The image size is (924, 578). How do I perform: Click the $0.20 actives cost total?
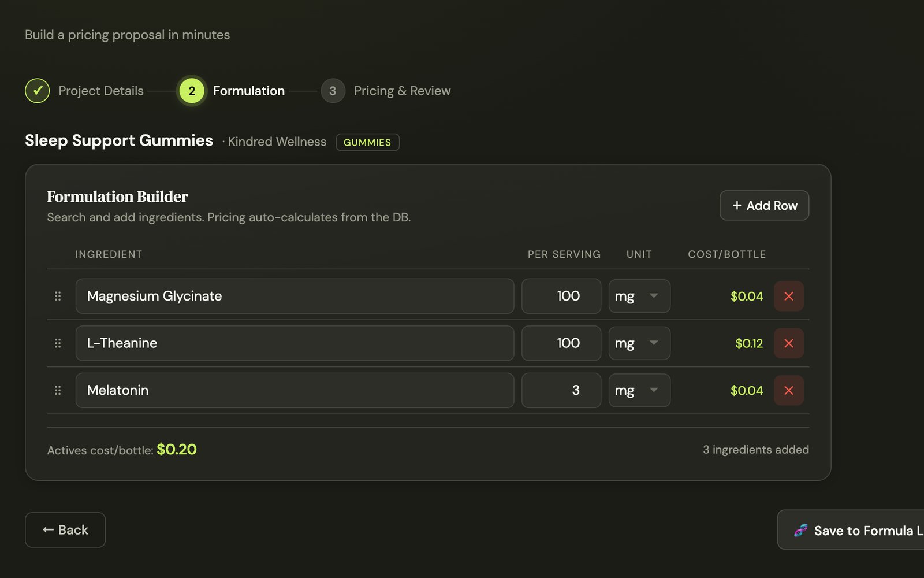(x=177, y=449)
